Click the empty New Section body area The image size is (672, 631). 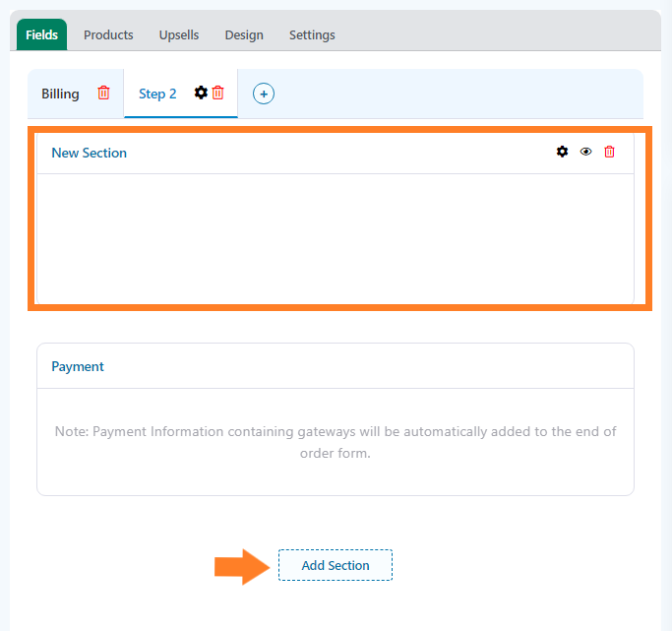click(x=336, y=238)
